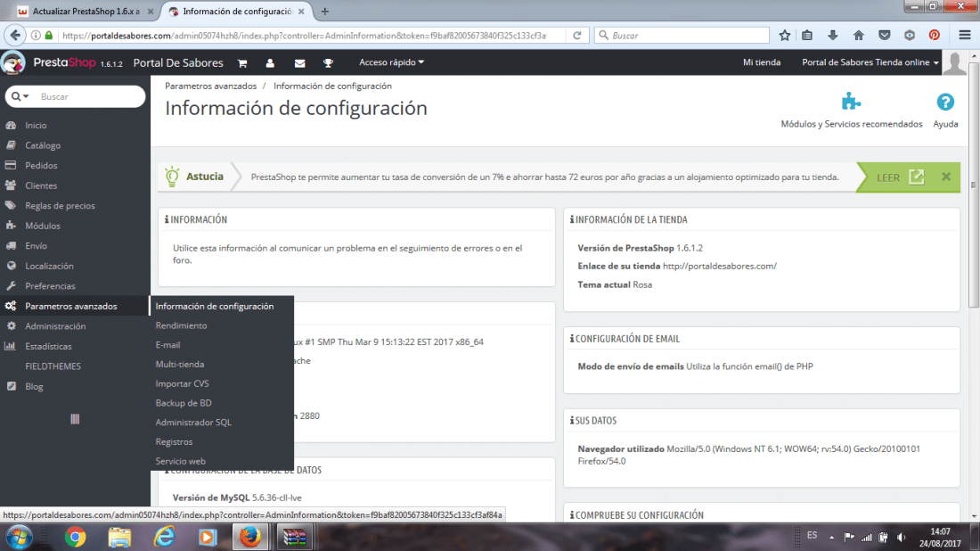Screen dimensions: 980x551
Task: Close the Astucia tip banner
Action: pyautogui.click(x=946, y=177)
